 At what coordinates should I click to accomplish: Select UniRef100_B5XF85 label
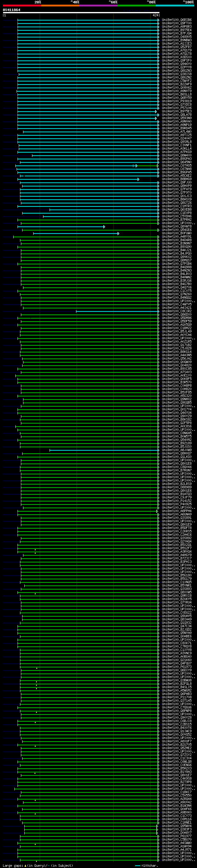[177, 393]
